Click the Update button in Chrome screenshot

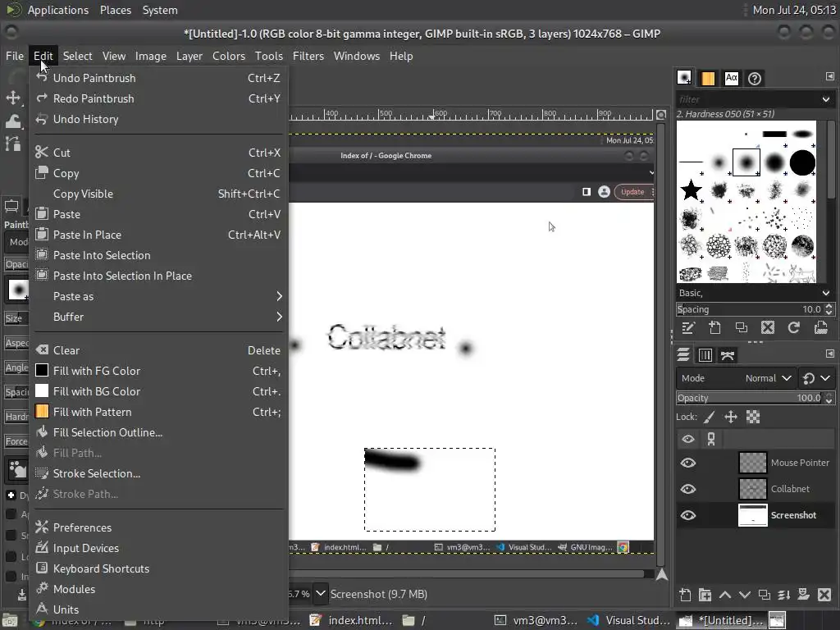pos(633,192)
